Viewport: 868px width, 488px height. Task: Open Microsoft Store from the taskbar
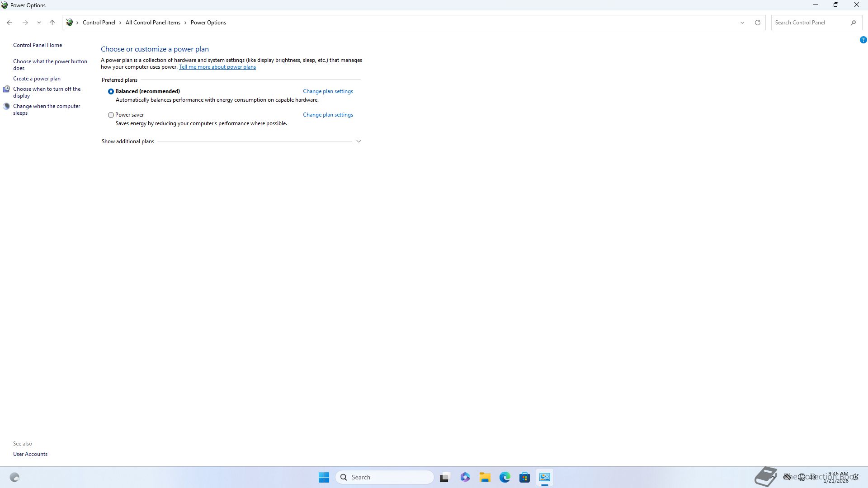(524, 477)
